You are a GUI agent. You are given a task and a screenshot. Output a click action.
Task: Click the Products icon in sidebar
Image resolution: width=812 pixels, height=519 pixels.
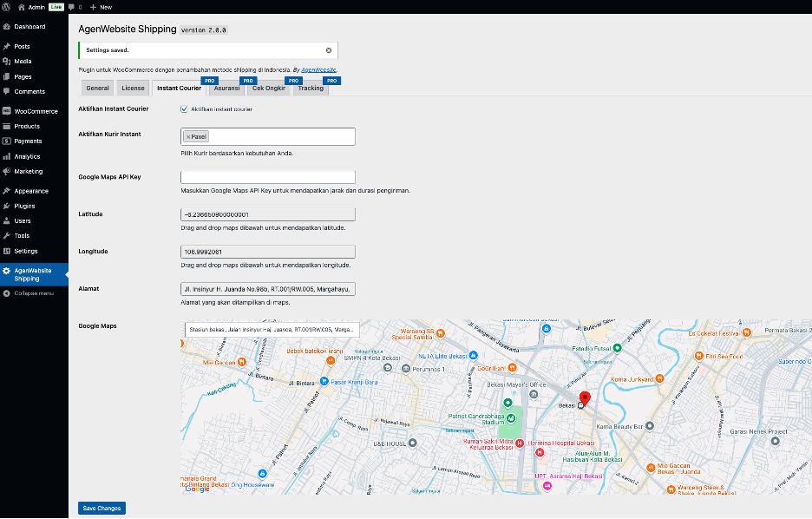[x=6, y=126]
